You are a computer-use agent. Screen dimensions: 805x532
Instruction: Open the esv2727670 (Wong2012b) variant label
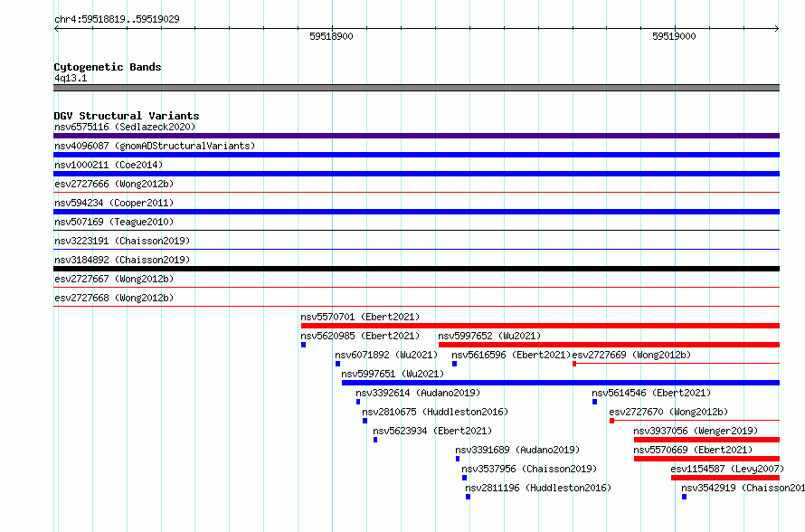(x=668, y=412)
